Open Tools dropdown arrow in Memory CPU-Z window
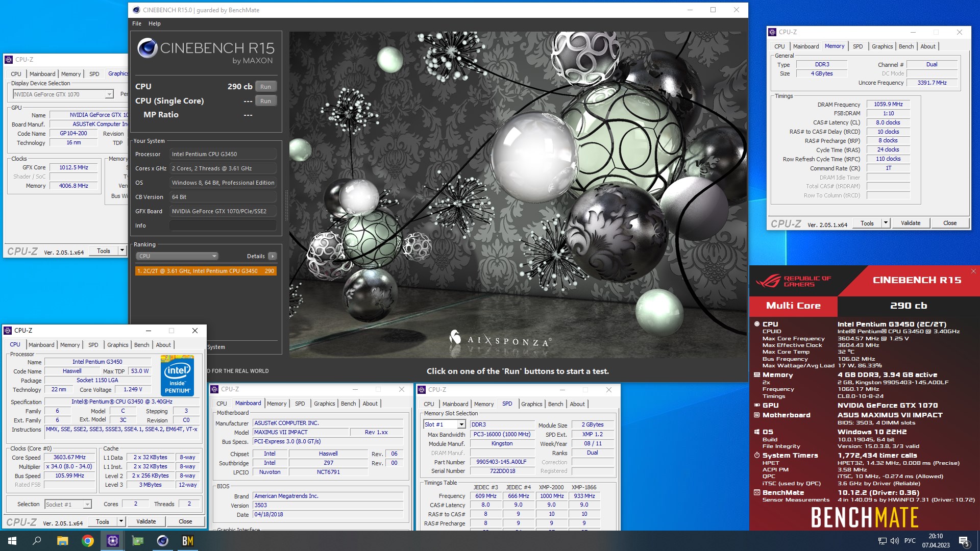This screenshot has width=980, height=551. pos(886,223)
